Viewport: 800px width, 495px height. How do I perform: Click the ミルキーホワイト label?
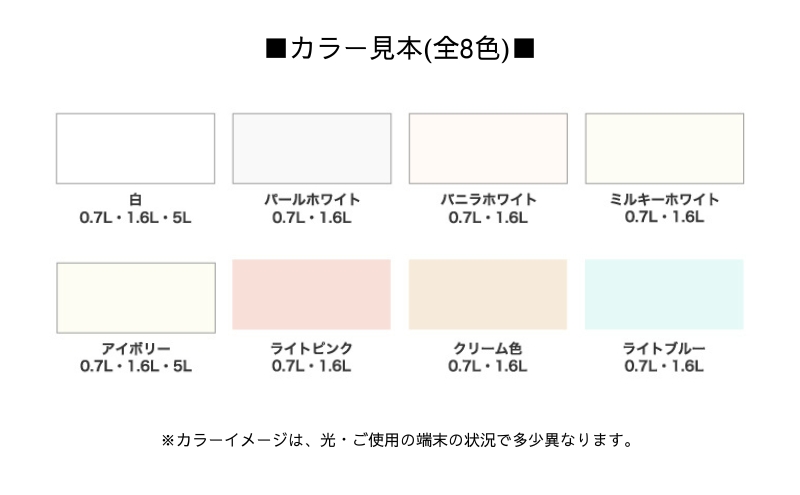[664, 199]
